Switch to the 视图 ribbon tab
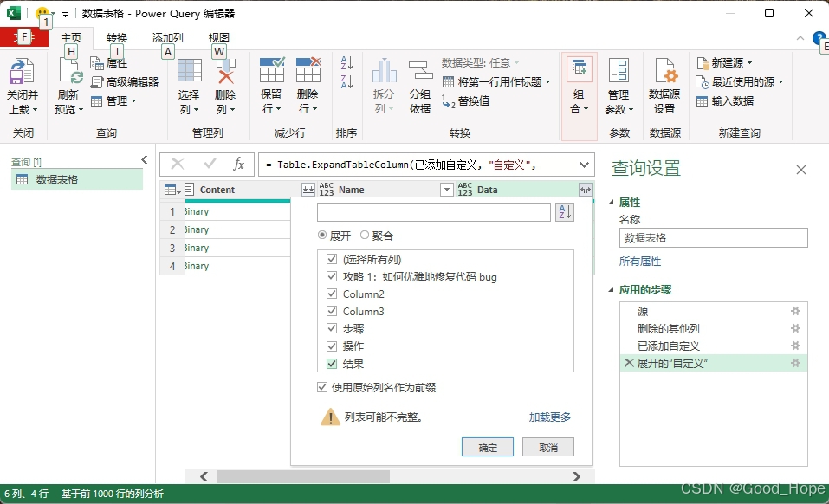829x504 pixels. (x=219, y=37)
